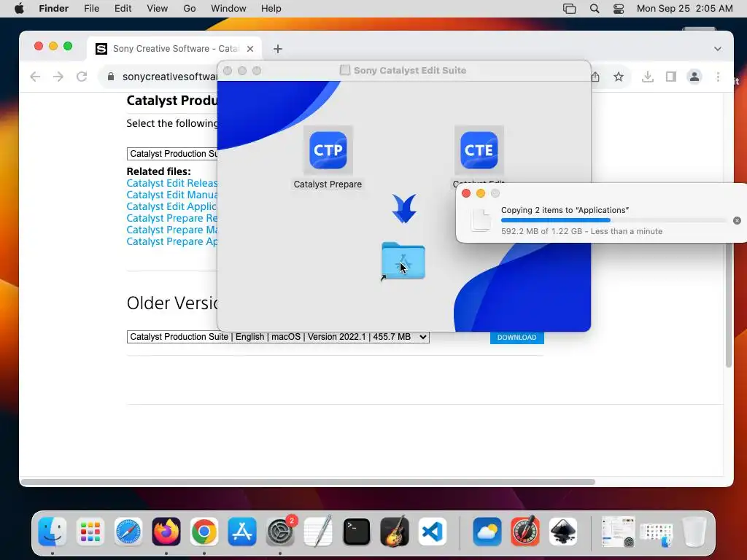Toggle the Chrome side panel icon
Viewport: 747px width, 560px height.
pyautogui.click(x=671, y=77)
